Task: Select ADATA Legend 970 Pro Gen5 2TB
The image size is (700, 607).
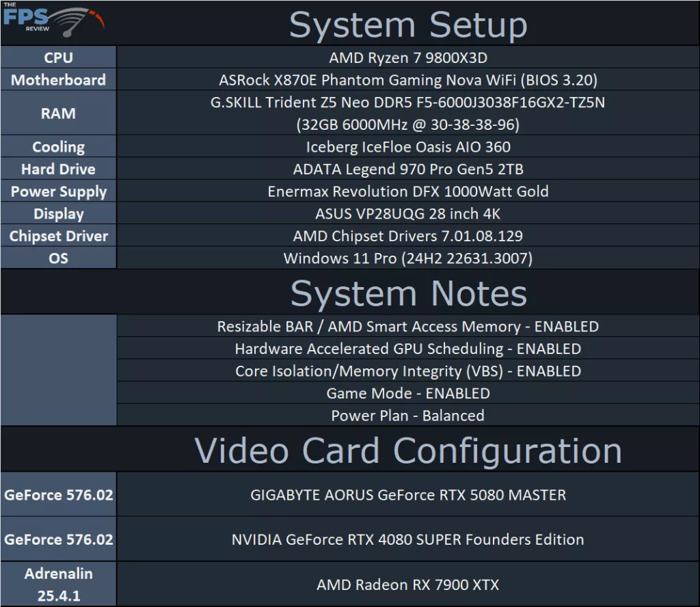Action: [x=408, y=169]
